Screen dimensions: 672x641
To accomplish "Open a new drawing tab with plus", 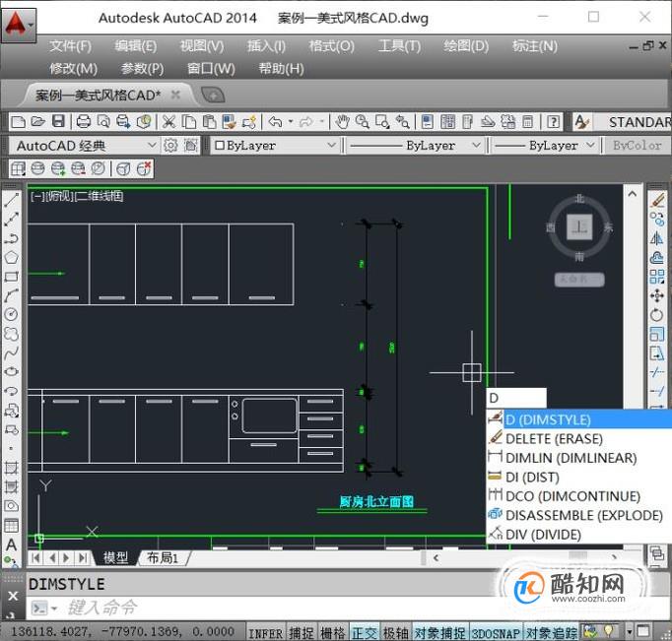I will coord(213,95).
